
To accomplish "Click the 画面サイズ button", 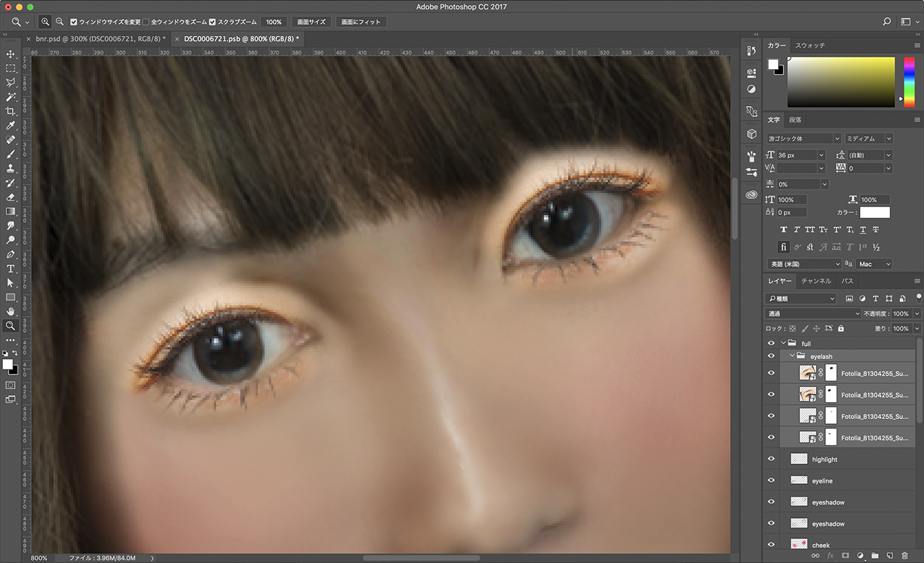I will 311,22.
